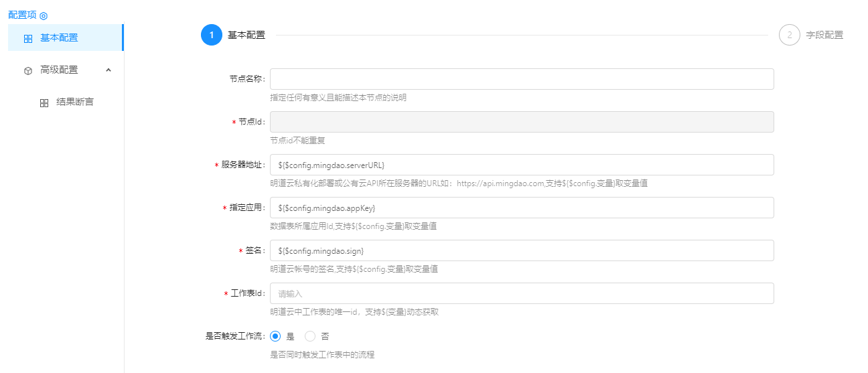Click the 指定应用 appKey input field
This screenshot has width=868, height=373.
coord(522,208)
